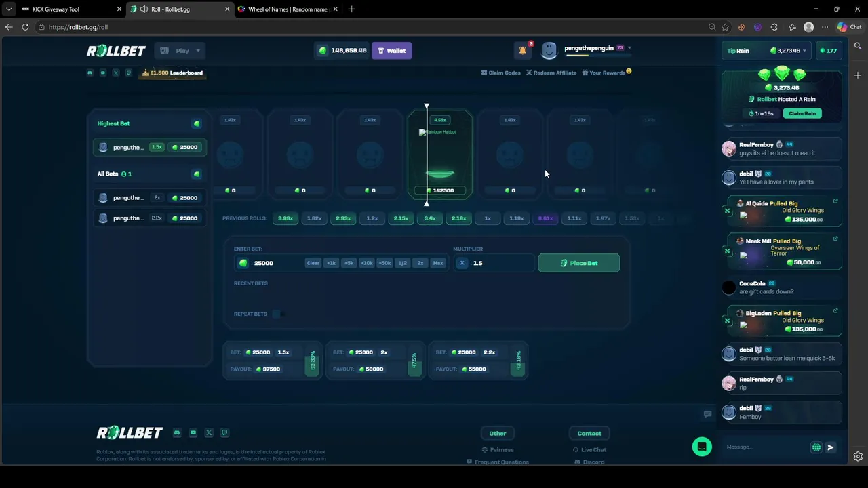Click the footer Twitch icon beside logo
Viewport: 868px width, 488px height.
point(224,432)
